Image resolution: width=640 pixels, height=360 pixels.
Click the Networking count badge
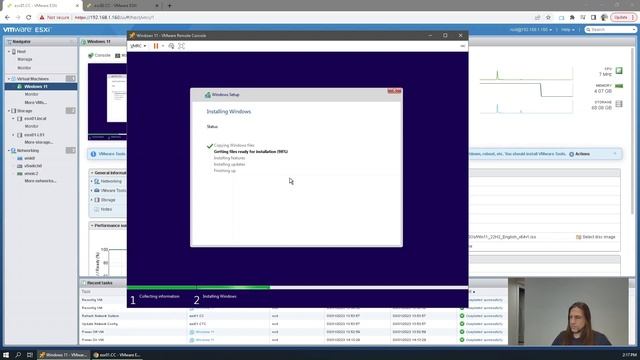pos(71,151)
